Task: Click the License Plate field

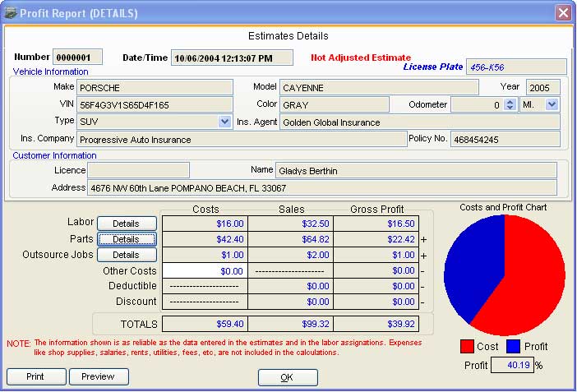Action: (x=516, y=67)
